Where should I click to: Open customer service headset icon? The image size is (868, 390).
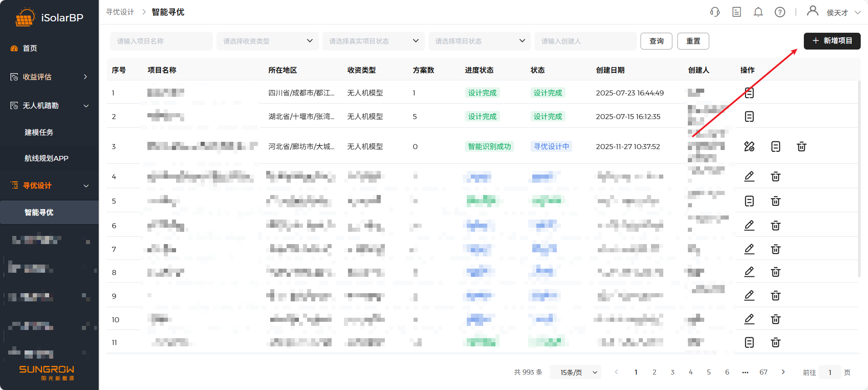[x=715, y=12]
